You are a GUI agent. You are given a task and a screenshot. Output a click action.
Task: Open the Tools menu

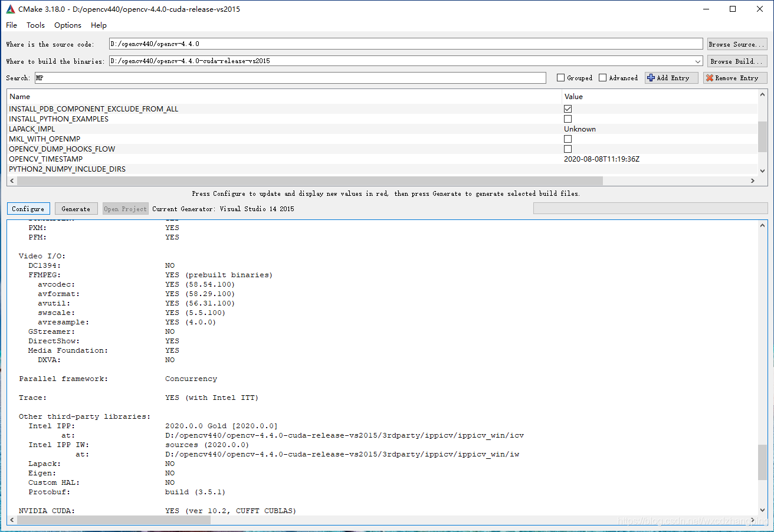[x=35, y=25]
